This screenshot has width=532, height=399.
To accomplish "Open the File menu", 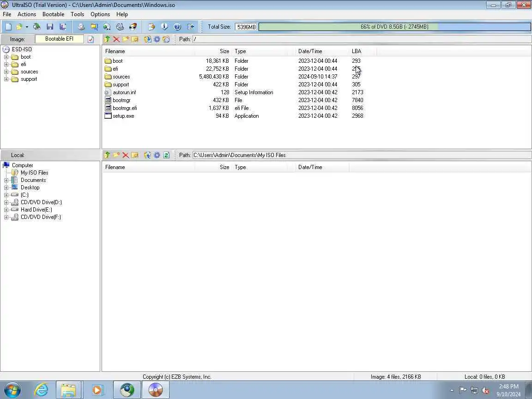I will [7, 14].
